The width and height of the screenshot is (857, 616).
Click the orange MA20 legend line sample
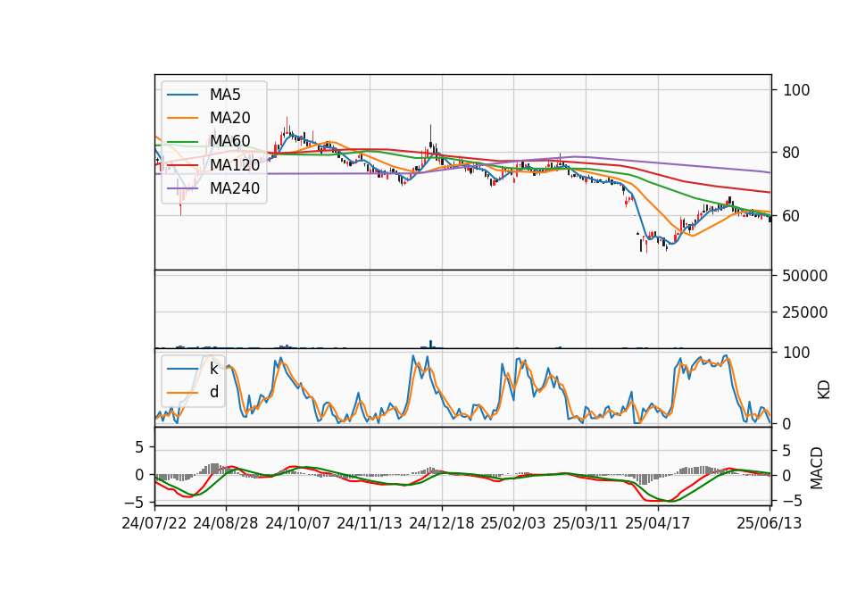[182, 118]
